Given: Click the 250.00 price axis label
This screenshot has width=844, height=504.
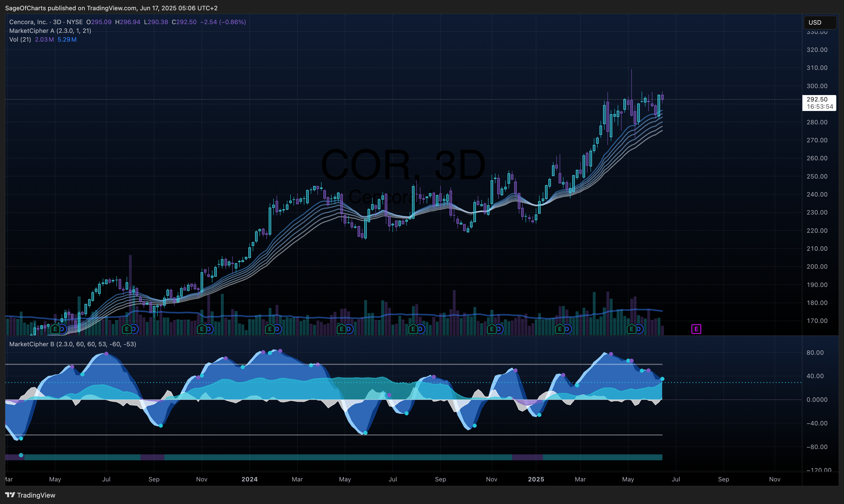Looking at the screenshot, I should click(x=817, y=176).
